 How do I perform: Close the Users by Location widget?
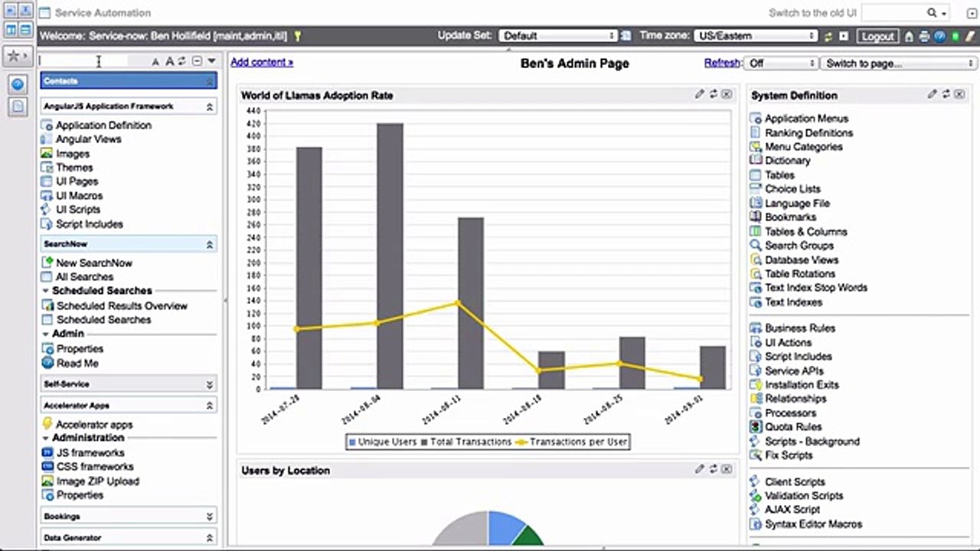click(727, 469)
